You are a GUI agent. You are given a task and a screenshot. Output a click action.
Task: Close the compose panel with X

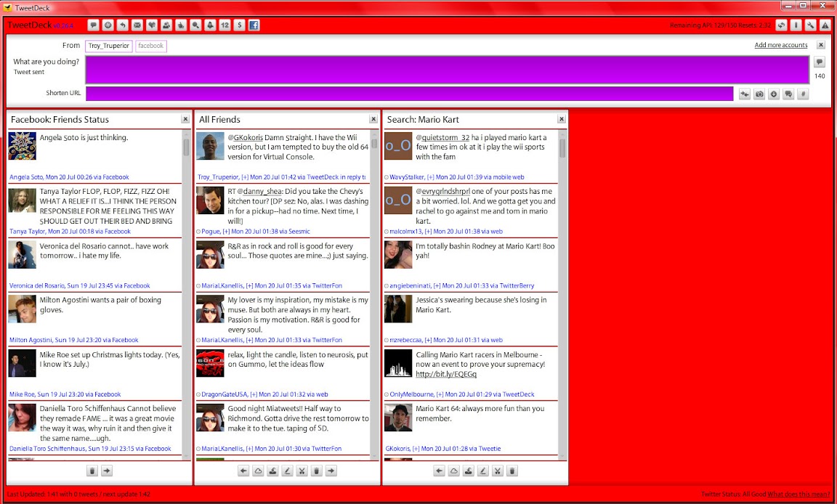[821, 45]
